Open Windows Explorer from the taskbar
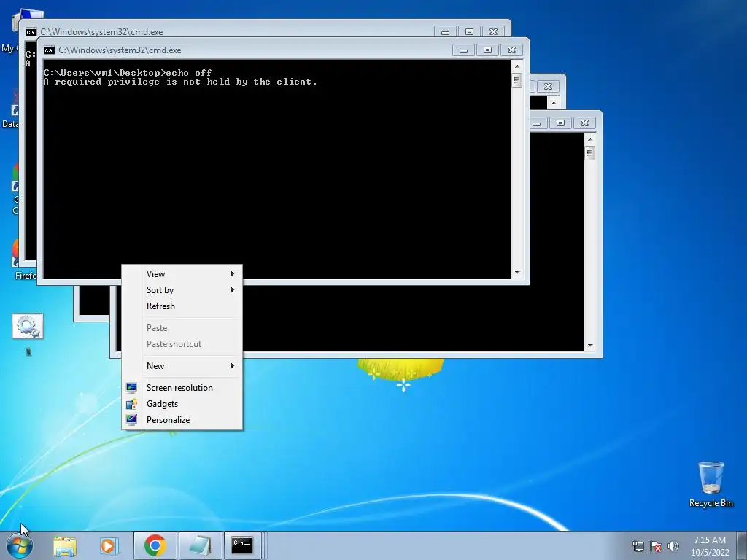 pos(65,545)
